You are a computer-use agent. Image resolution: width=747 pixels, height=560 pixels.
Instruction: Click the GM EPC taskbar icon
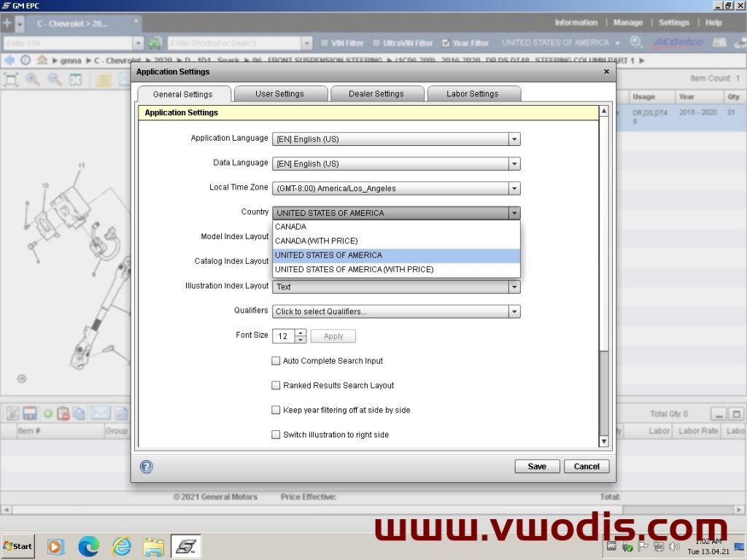point(186,547)
